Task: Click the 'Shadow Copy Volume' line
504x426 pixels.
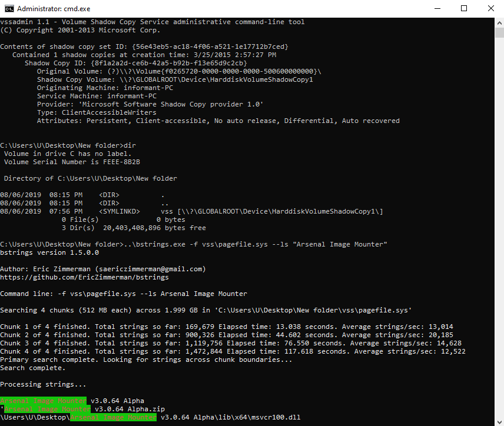Action: (175, 79)
